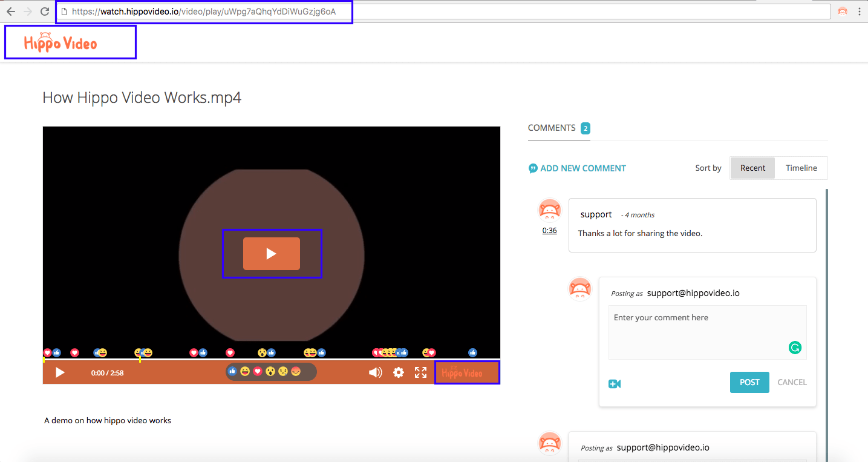Open the Grammarly icon in the comment box
868x462 pixels.
795,348
